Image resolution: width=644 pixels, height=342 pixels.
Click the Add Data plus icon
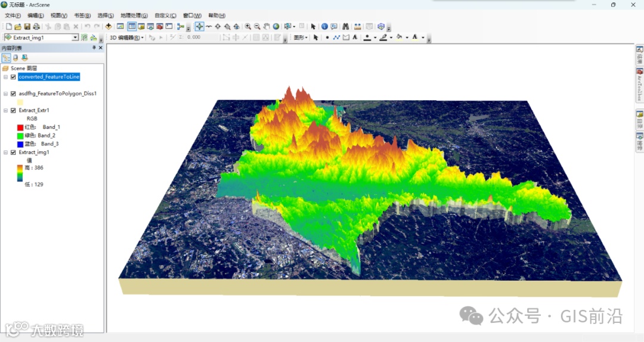pyautogui.click(x=109, y=26)
